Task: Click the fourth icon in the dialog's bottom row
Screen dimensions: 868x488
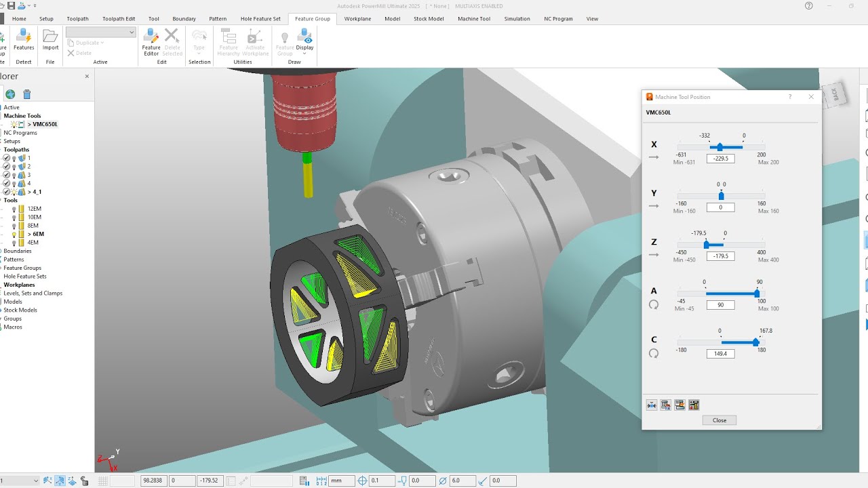Action: point(694,405)
